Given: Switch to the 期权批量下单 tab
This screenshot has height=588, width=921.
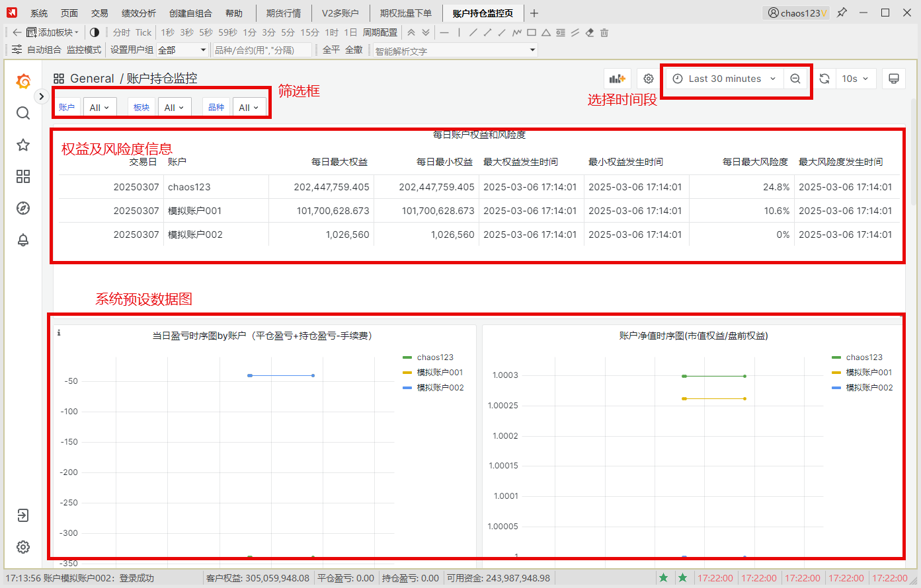Looking at the screenshot, I should pyautogui.click(x=405, y=13).
